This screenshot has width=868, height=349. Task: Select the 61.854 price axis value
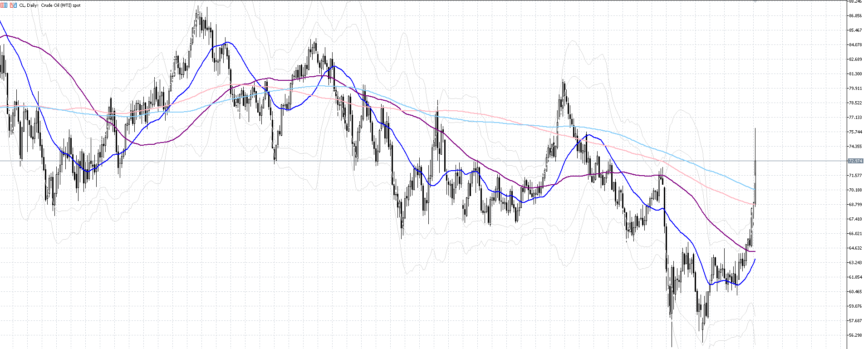855,277
